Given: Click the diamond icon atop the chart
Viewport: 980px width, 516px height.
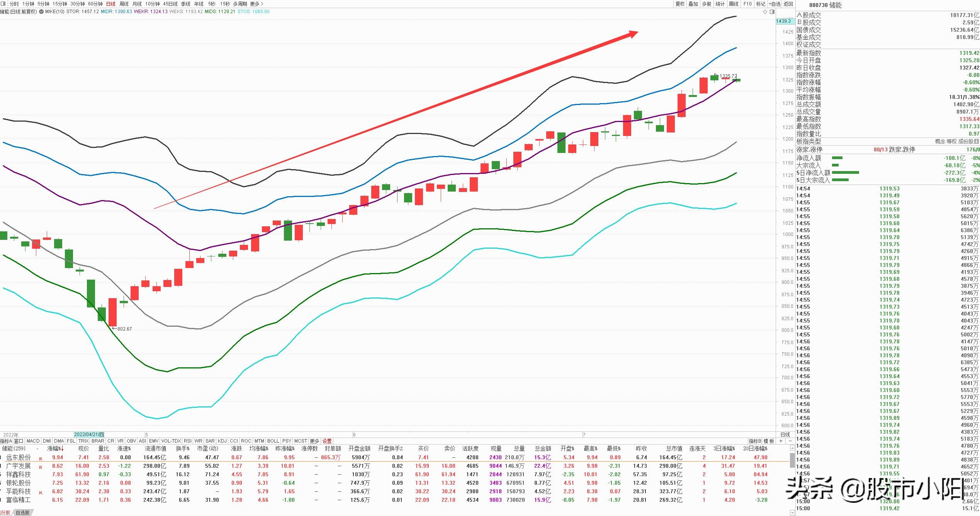Looking at the screenshot, I should (x=765, y=12).
